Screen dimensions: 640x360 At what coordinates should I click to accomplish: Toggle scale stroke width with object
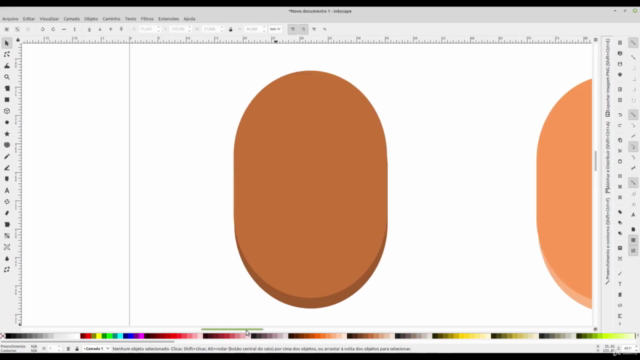coord(293,29)
